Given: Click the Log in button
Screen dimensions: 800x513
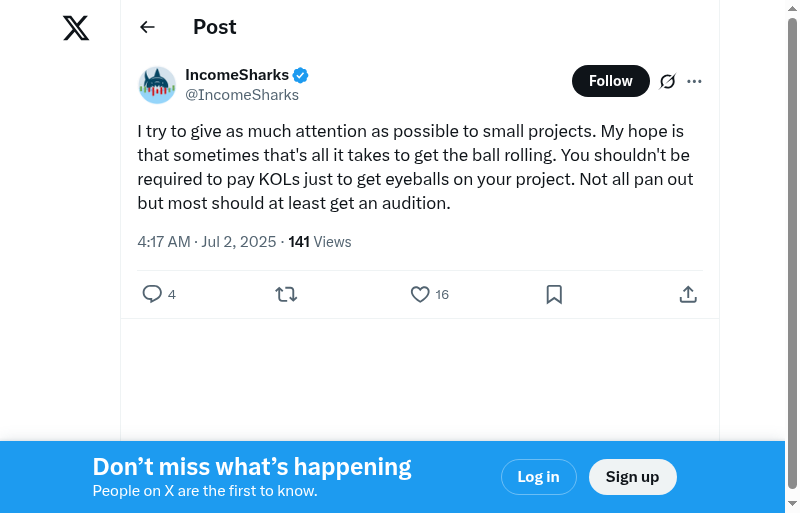Looking at the screenshot, I should 538,477.
